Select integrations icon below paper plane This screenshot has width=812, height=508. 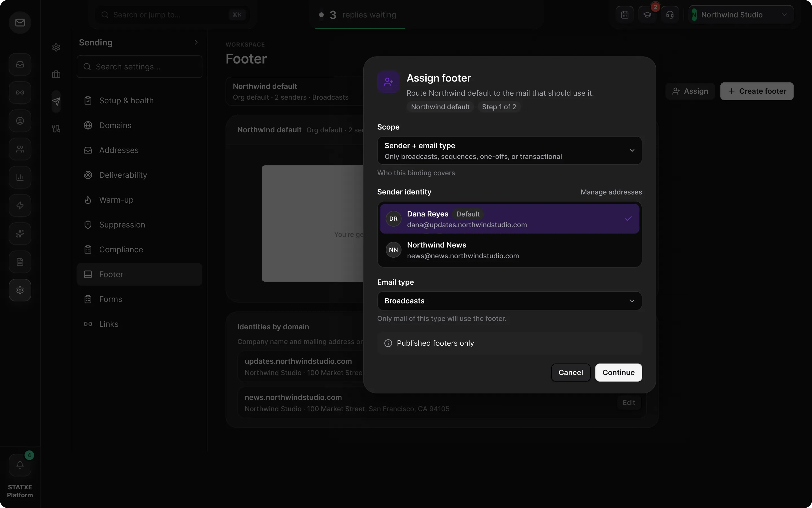click(x=56, y=128)
